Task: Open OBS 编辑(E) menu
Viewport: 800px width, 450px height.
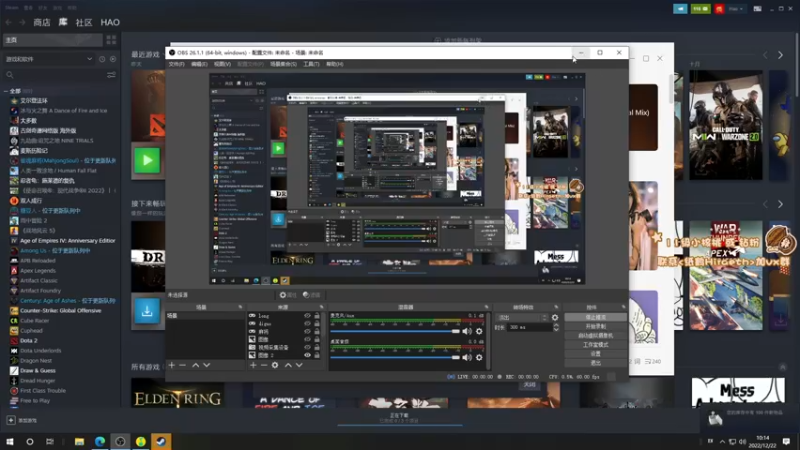Action: pos(199,64)
